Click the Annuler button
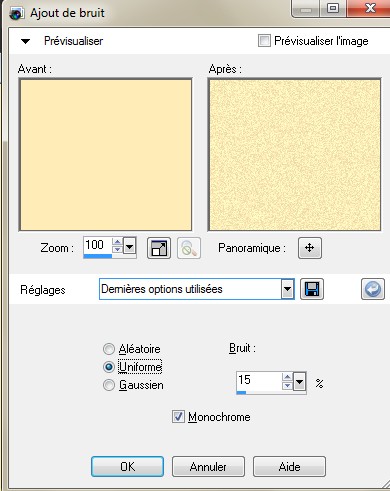Viewport: 390px width, 491px height. 208,466
